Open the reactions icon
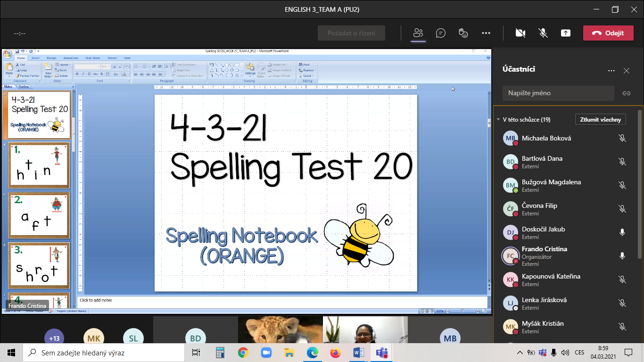This screenshot has width=644, height=362. pyautogui.click(x=463, y=33)
